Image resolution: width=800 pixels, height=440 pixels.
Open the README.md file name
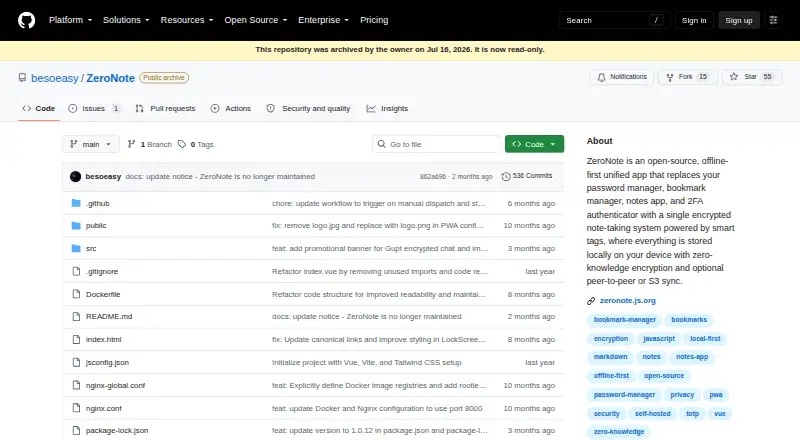(x=109, y=316)
